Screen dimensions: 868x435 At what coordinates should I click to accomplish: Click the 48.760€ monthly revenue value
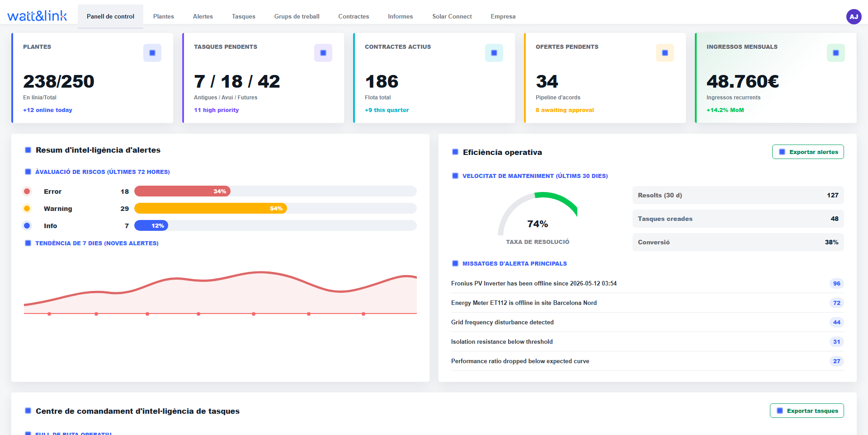pos(743,82)
